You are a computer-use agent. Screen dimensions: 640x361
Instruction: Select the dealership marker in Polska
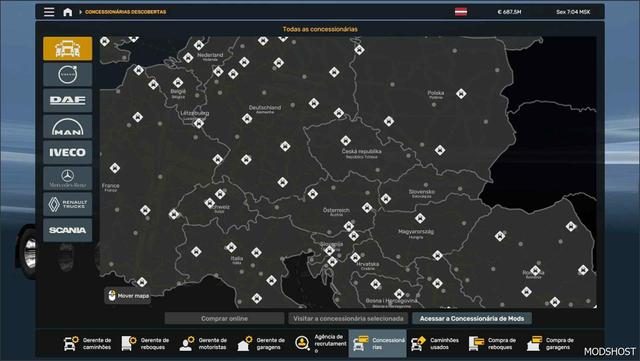(461, 94)
